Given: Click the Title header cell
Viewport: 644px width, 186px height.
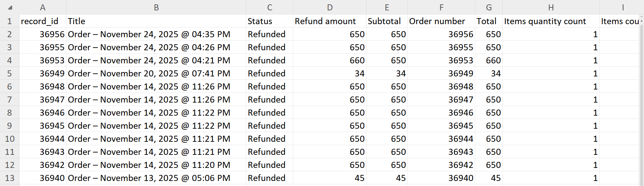Looking at the screenshot, I should point(156,21).
